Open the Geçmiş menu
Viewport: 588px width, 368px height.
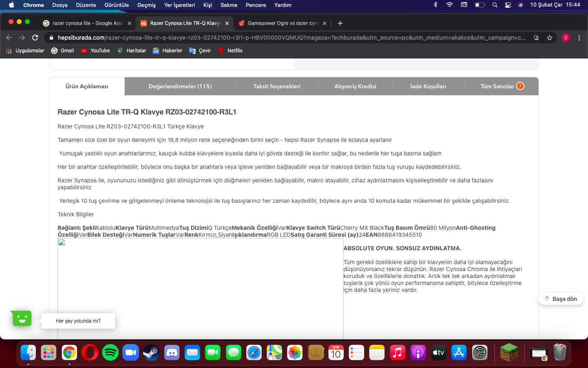147,5
